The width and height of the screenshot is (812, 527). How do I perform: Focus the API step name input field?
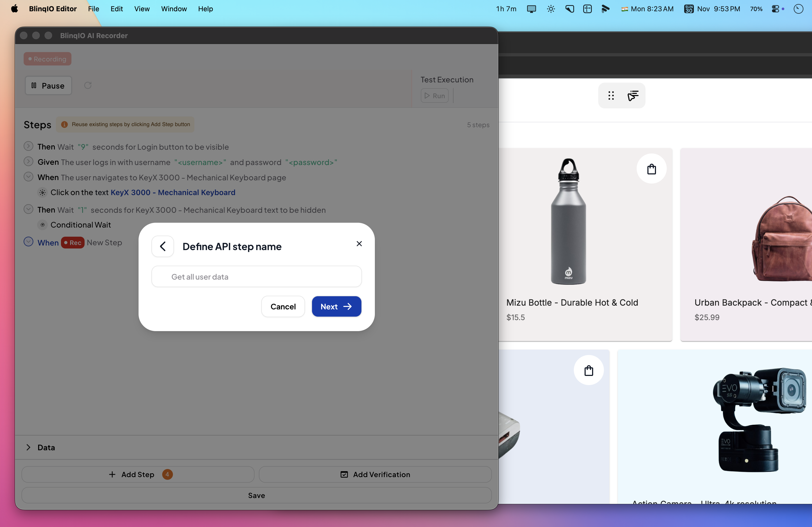[x=256, y=276]
